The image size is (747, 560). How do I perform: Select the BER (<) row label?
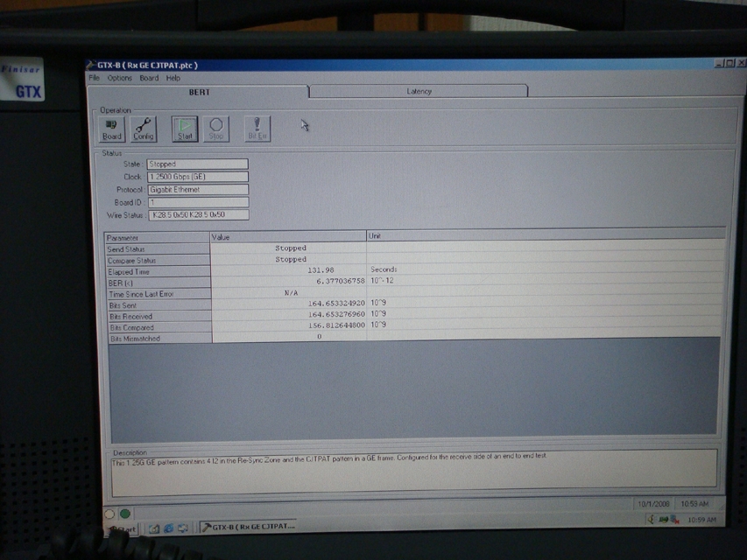click(x=159, y=283)
